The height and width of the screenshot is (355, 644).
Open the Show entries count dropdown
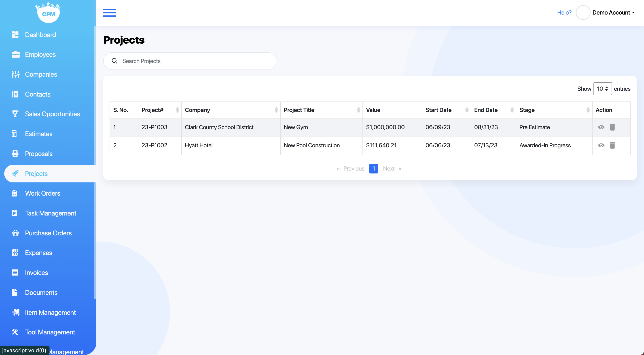pos(602,89)
